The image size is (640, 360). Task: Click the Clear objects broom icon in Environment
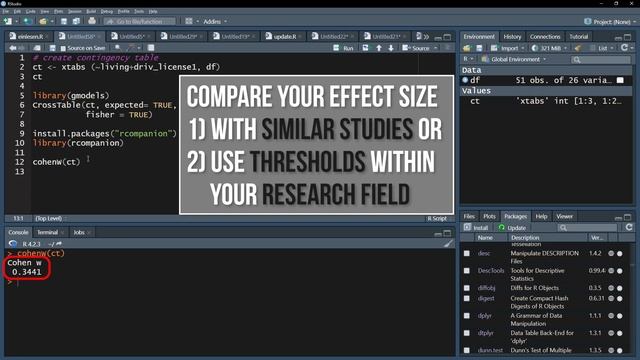[x=578, y=48]
